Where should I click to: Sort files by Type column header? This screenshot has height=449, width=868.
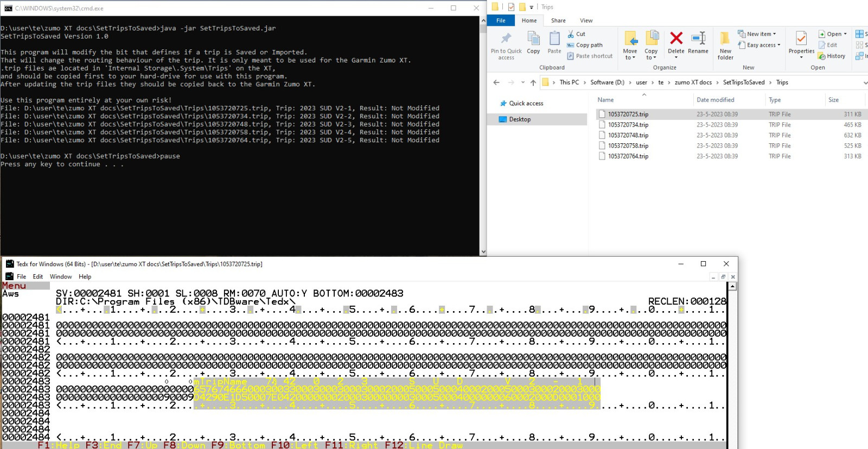[775, 100]
